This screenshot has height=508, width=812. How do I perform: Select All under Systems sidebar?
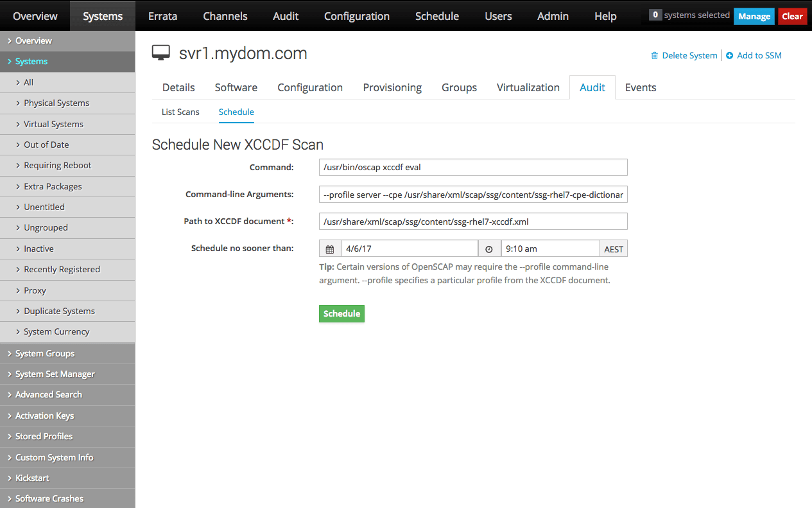(67, 82)
